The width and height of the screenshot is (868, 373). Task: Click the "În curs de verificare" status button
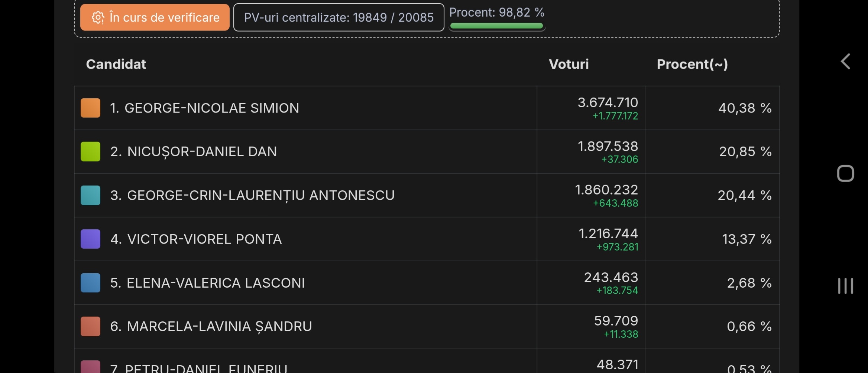(155, 17)
